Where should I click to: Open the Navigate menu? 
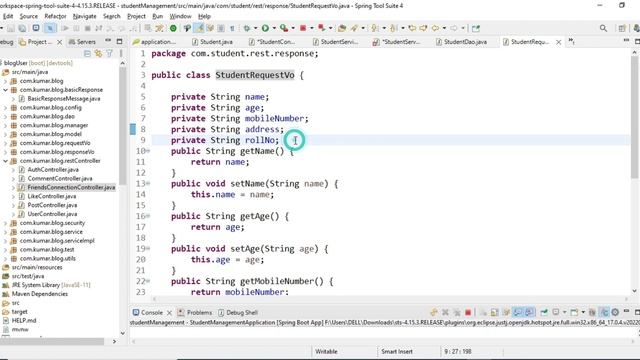84,16
